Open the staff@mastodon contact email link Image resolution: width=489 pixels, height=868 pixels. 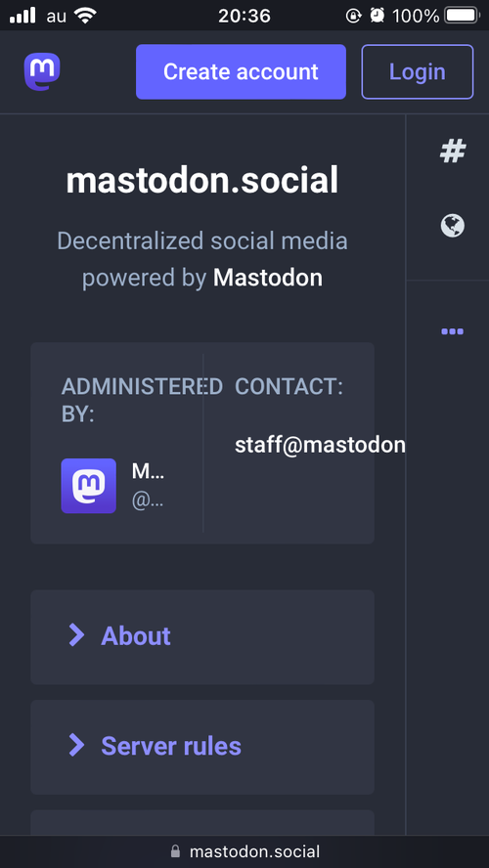click(320, 445)
